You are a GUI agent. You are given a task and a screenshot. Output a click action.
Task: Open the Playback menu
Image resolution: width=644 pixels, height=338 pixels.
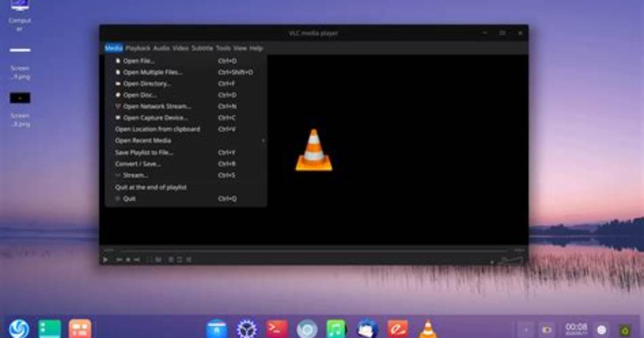click(138, 48)
